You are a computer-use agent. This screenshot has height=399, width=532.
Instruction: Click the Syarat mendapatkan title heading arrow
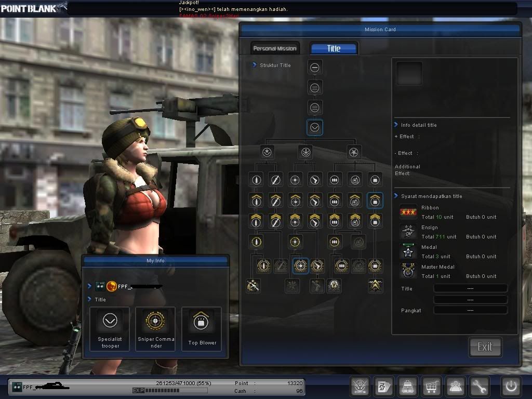pos(396,196)
